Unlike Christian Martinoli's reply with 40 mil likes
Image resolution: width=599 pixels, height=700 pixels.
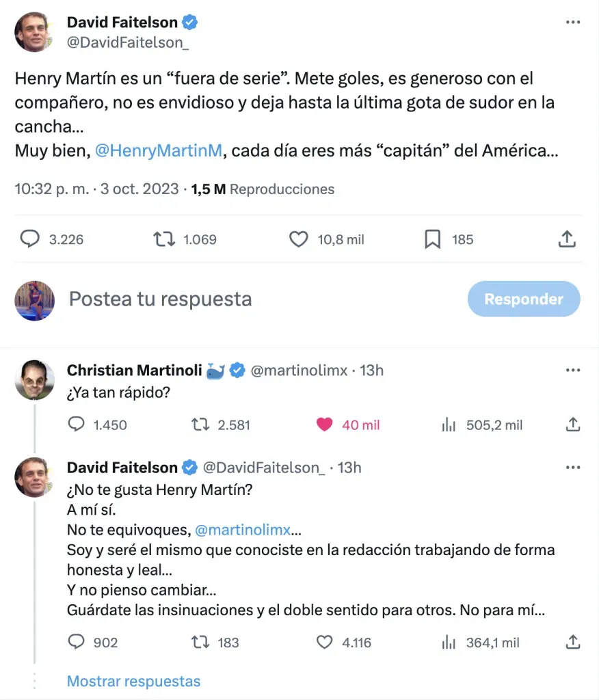324,425
